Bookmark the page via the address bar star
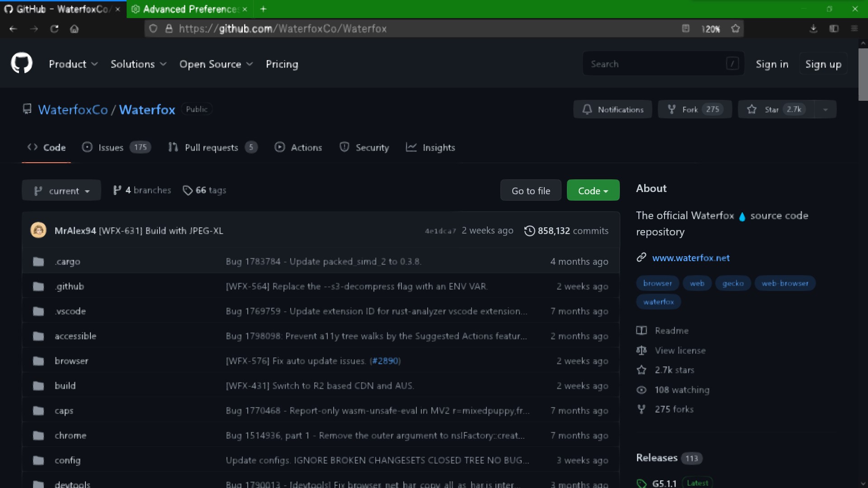Image resolution: width=868 pixels, height=488 pixels. 735,28
